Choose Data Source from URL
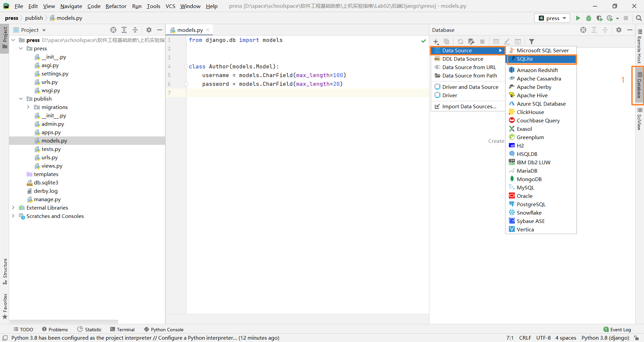644x342 pixels. coord(468,67)
